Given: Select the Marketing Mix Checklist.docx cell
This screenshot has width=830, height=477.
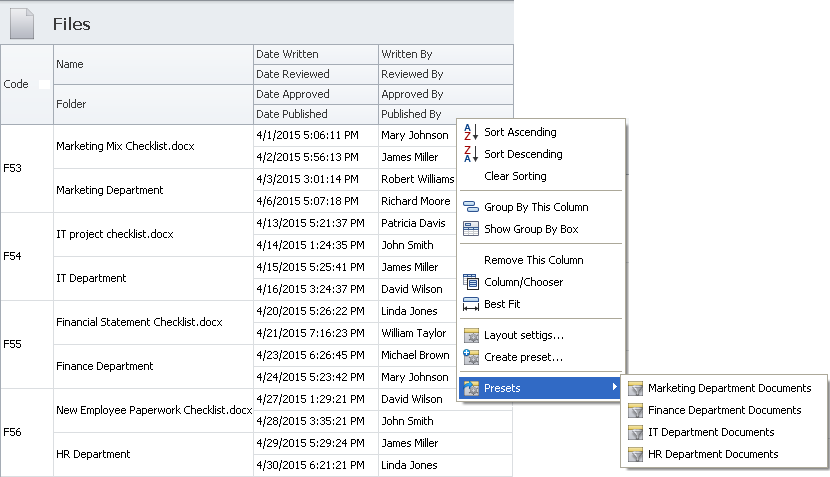Looking at the screenshot, I should (125, 146).
